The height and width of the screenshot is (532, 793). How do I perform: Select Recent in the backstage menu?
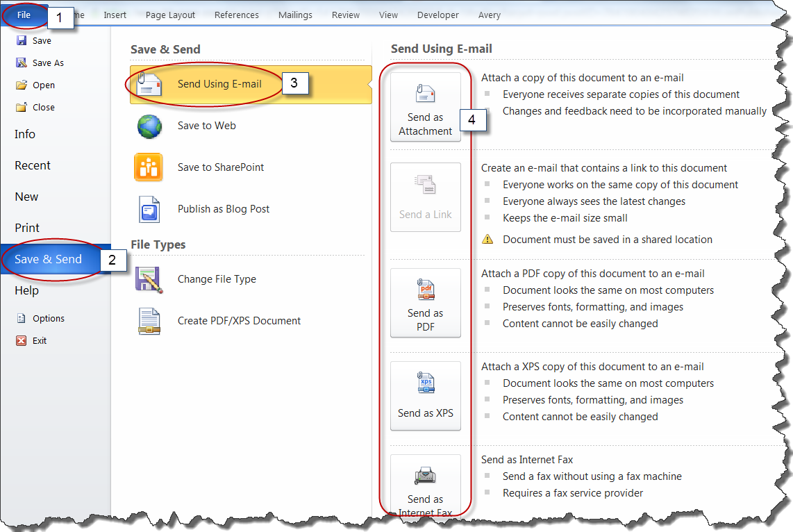(33, 165)
